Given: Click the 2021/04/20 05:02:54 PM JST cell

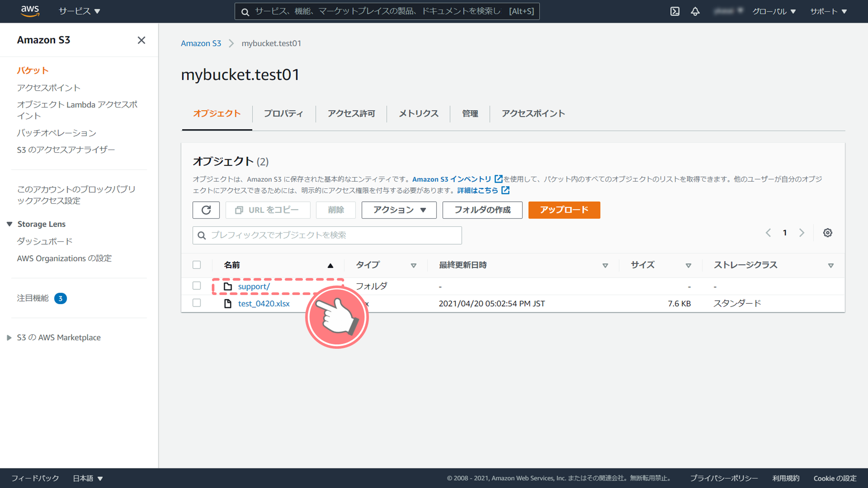Looking at the screenshot, I should 492,304.
